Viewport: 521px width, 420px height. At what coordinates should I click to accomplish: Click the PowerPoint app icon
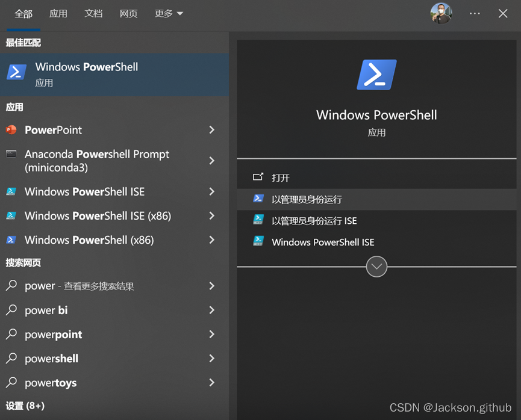tap(11, 129)
